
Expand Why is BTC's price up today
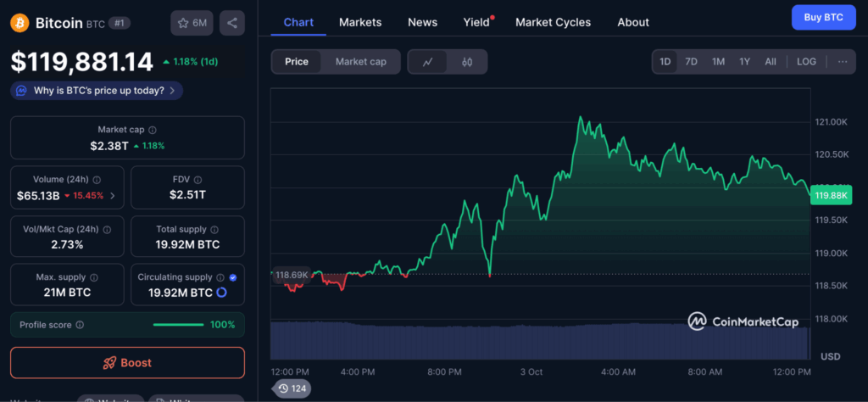click(x=97, y=90)
